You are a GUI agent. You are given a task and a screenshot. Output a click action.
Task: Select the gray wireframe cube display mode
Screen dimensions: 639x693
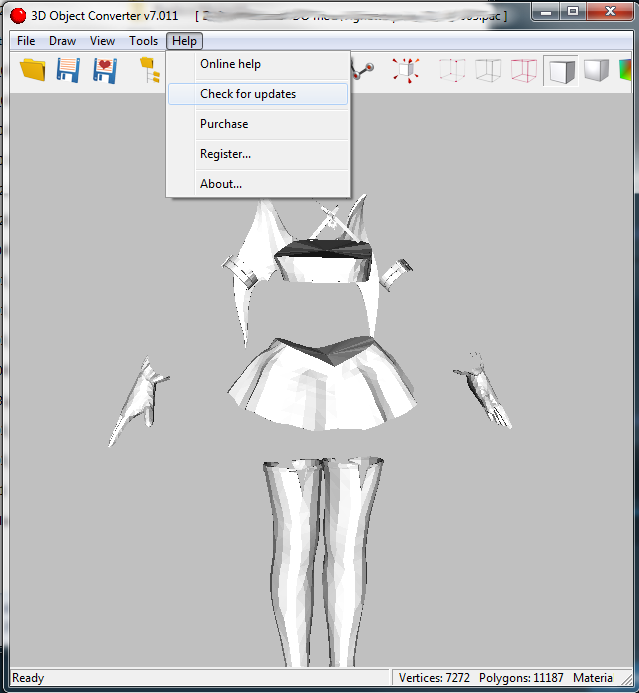488,70
